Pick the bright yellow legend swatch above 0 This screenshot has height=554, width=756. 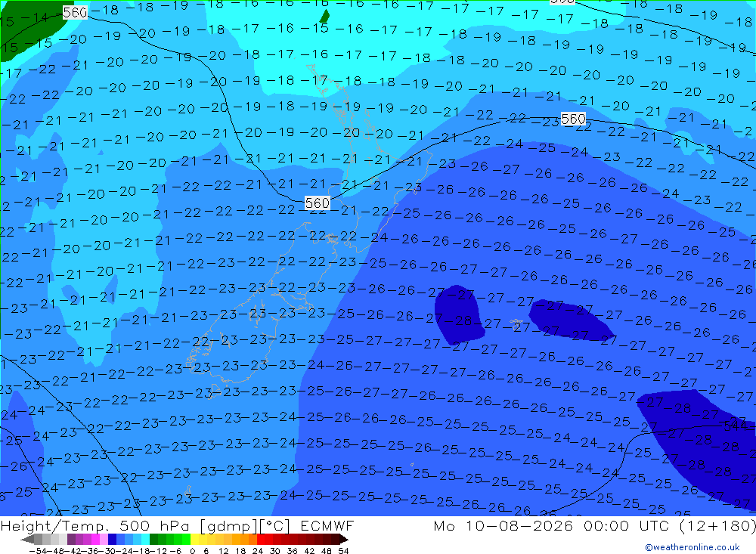point(195,539)
